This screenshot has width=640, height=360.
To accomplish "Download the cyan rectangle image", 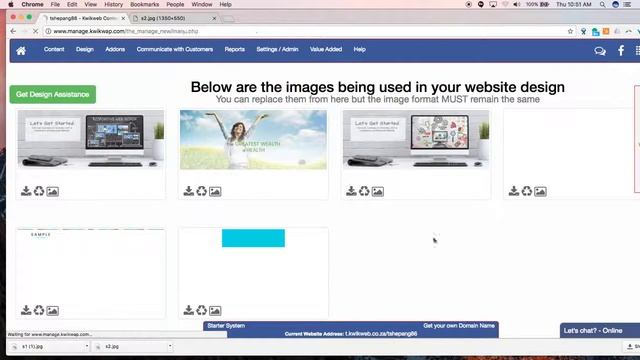I will (x=189, y=310).
